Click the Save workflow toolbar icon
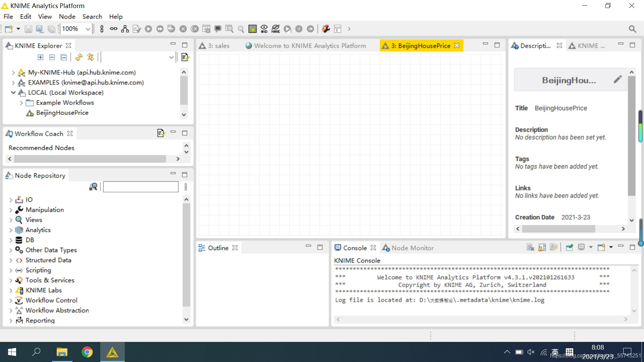 [x=29, y=29]
